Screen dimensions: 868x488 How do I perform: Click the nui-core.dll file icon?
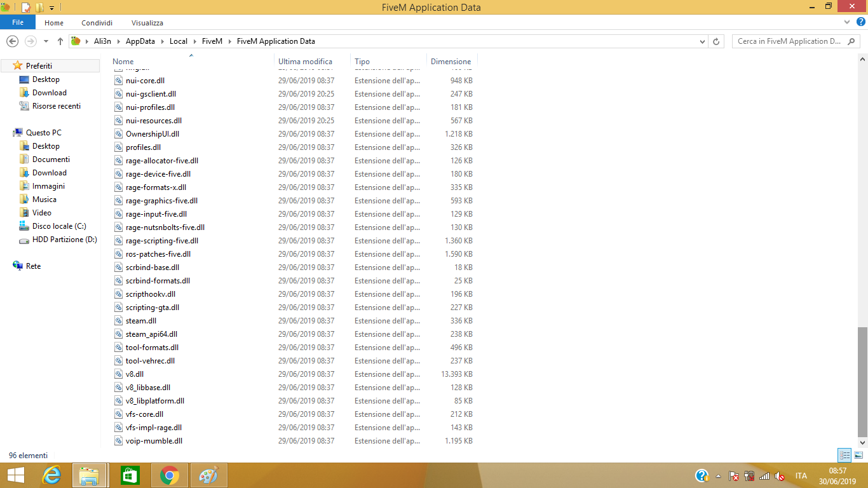click(118, 81)
